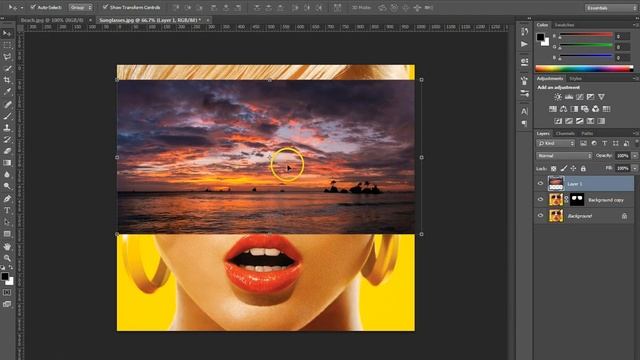The height and width of the screenshot is (360, 640).
Task: Switch to the Beach.jpg document tab
Action: click(x=52, y=20)
